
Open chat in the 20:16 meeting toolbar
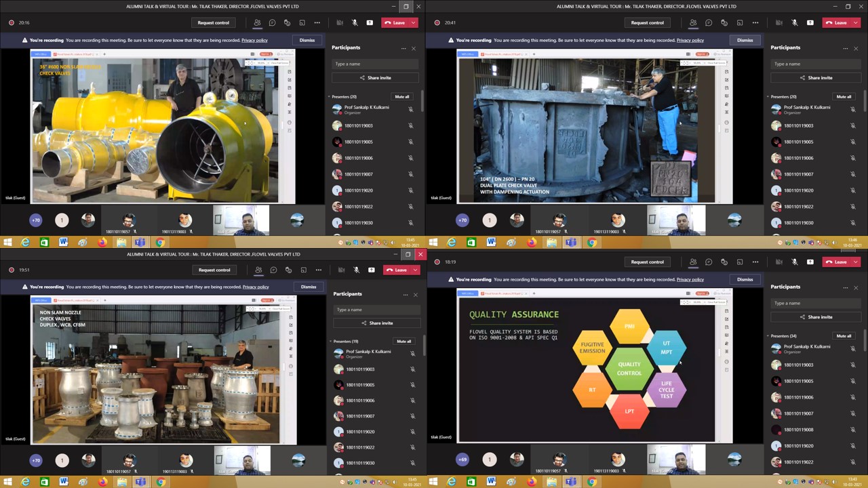point(272,22)
